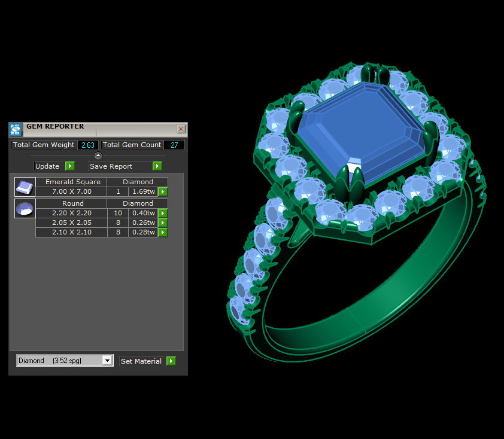Click the Total Gem Weight value field
This screenshot has width=504, height=439.
(x=88, y=145)
